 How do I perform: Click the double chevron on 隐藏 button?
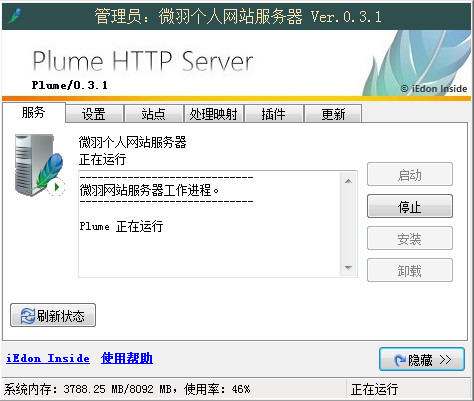point(445,360)
